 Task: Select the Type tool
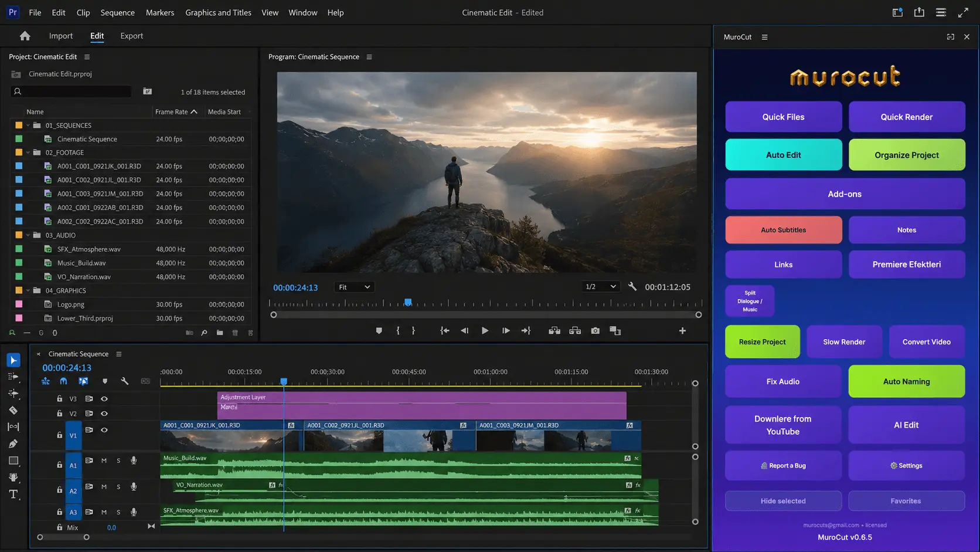click(13, 495)
